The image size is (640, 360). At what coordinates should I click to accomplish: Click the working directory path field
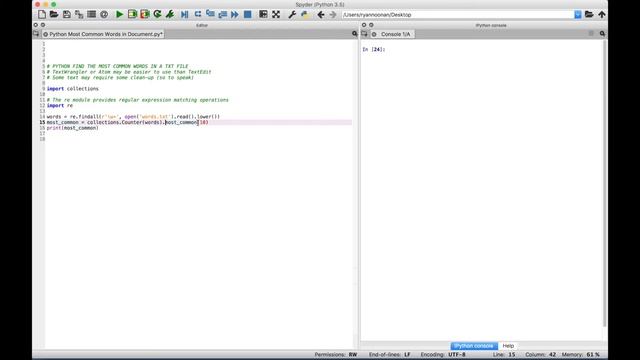[x=458, y=15]
